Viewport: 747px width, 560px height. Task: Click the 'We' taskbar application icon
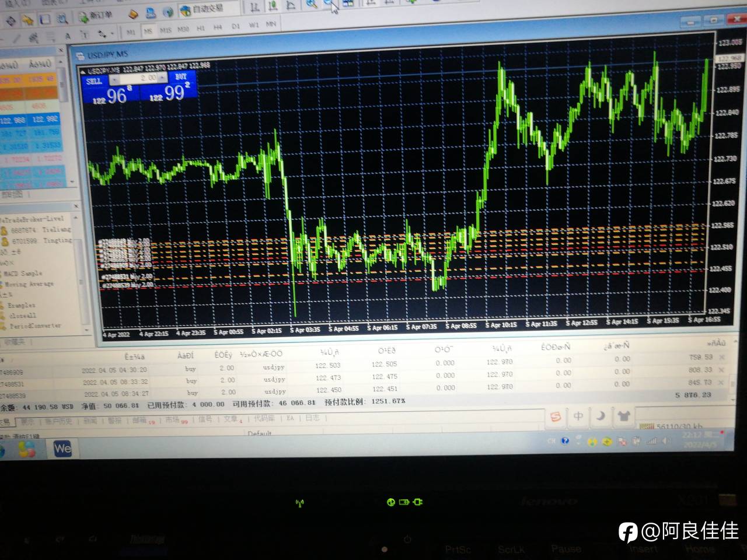click(62, 448)
